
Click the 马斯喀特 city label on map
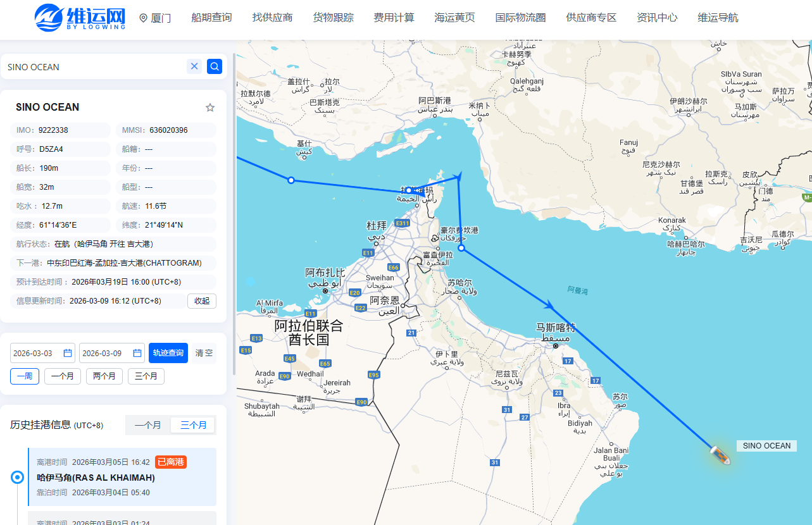tap(556, 328)
